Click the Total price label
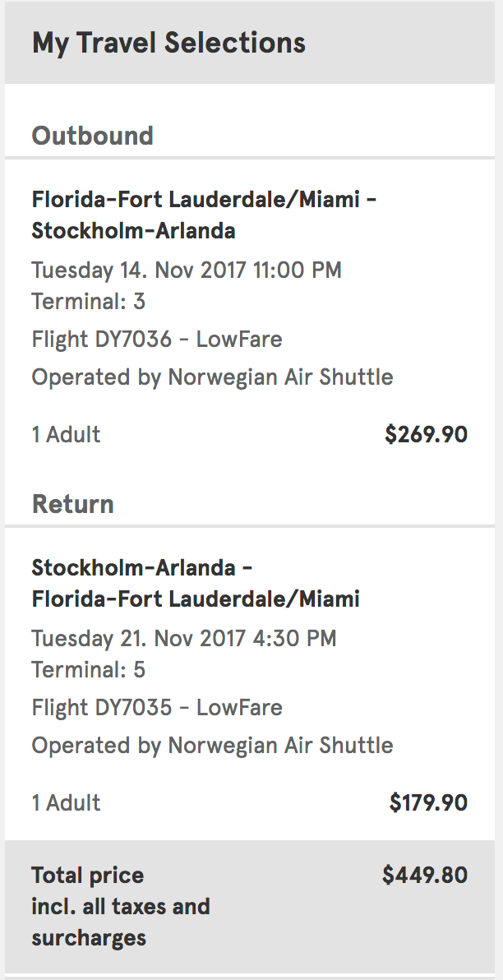This screenshot has height=980, width=503. pos(87,875)
